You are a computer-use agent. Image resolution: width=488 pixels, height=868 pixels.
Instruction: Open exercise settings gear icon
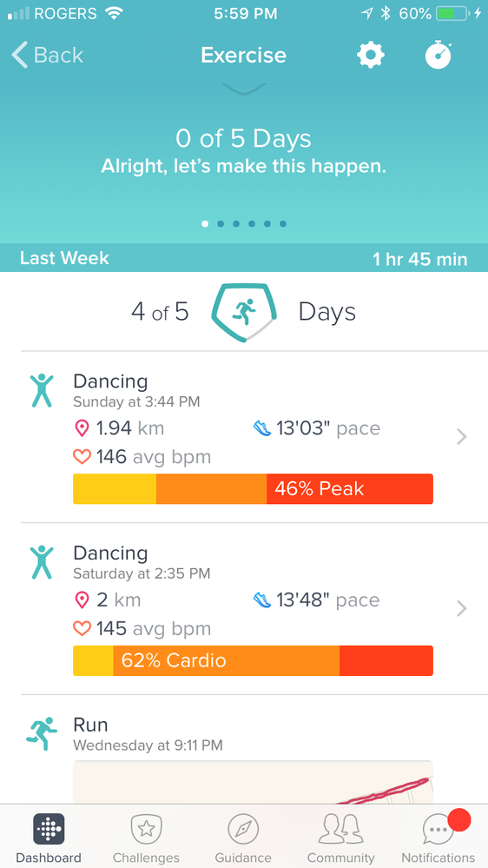pyautogui.click(x=371, y=55)
